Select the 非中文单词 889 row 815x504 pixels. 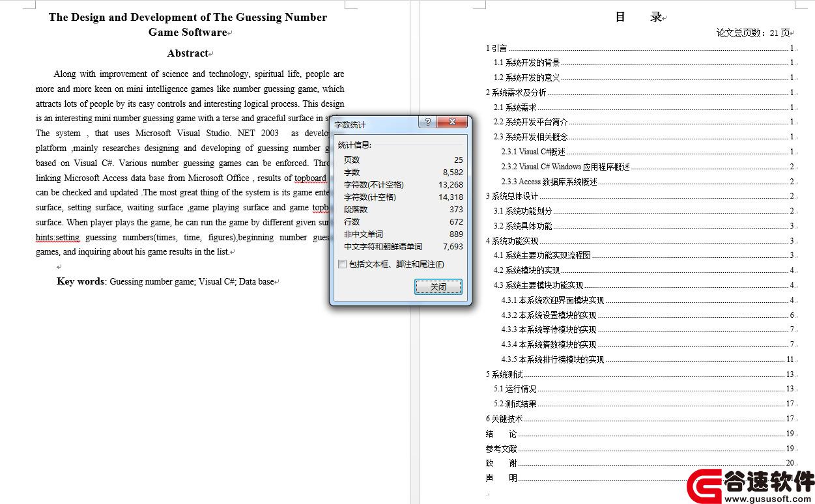tap(403, 234)
